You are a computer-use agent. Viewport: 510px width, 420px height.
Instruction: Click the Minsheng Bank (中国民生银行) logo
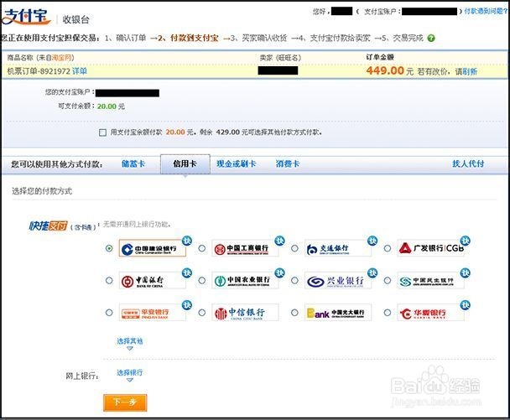(430, 281)
